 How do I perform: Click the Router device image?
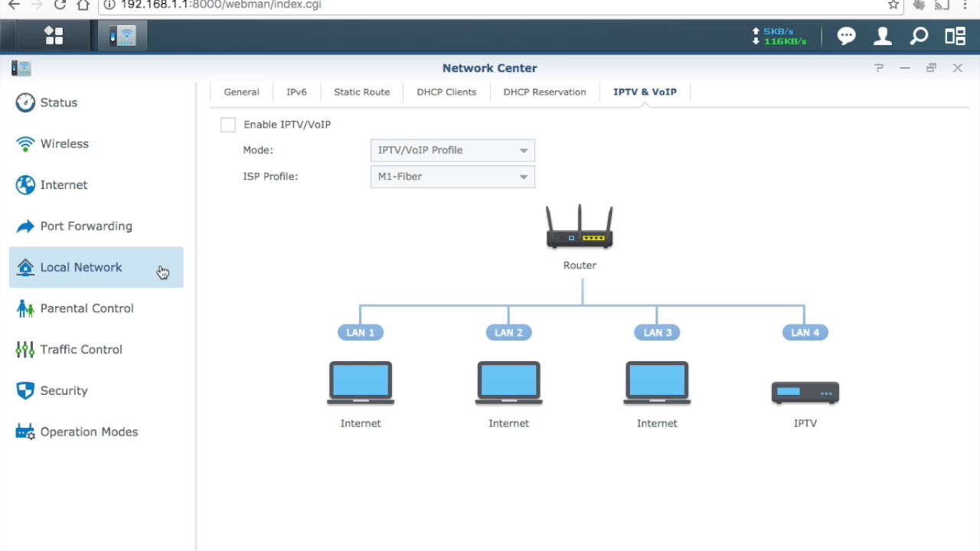tap(580, 227)
